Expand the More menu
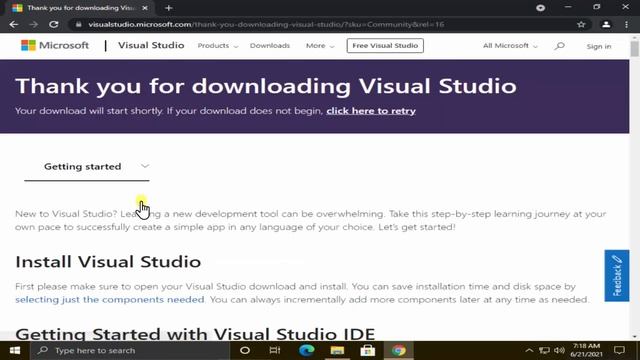Viewport: 640px width, 360px height. [320, 46]
